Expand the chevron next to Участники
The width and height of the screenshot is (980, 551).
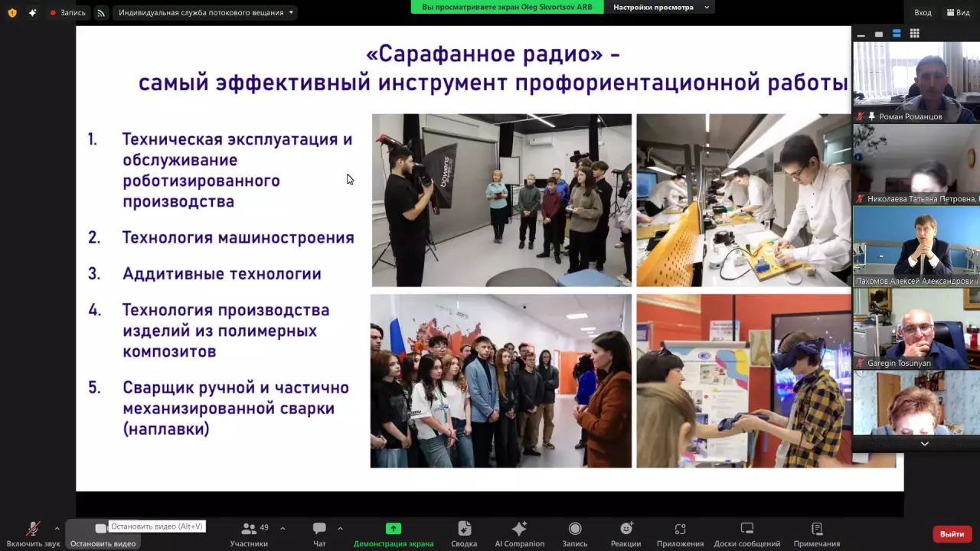pos(283,528)
